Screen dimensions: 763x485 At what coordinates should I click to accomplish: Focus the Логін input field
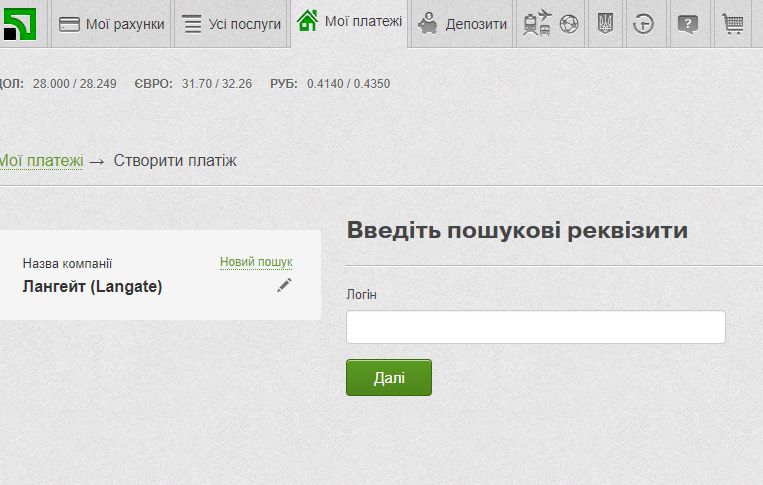click(535, 327)
